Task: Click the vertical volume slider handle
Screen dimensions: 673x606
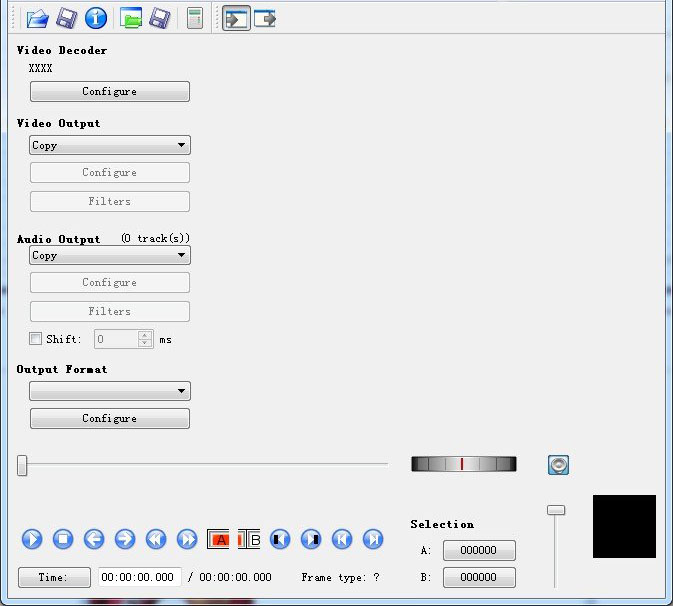Action: pyautogui.click(x=556, y=510)
